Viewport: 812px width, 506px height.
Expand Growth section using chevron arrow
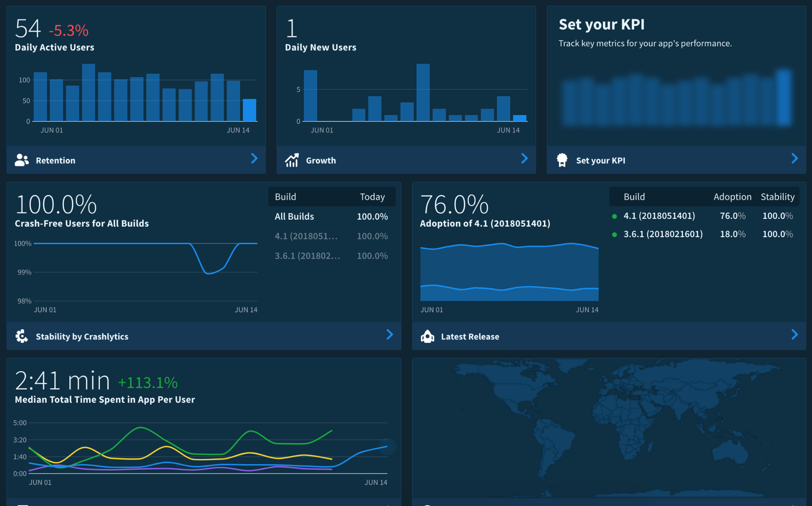(524, 159)
